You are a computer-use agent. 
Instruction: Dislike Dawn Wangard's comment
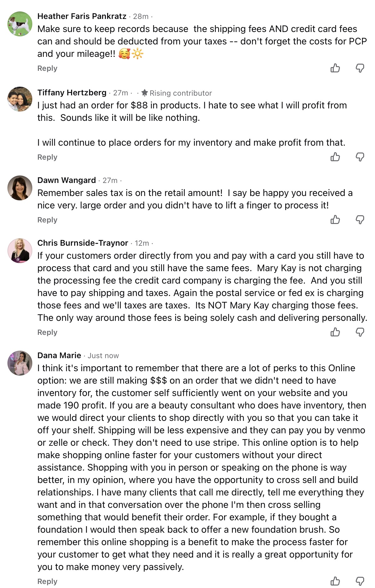pos(360,220)
